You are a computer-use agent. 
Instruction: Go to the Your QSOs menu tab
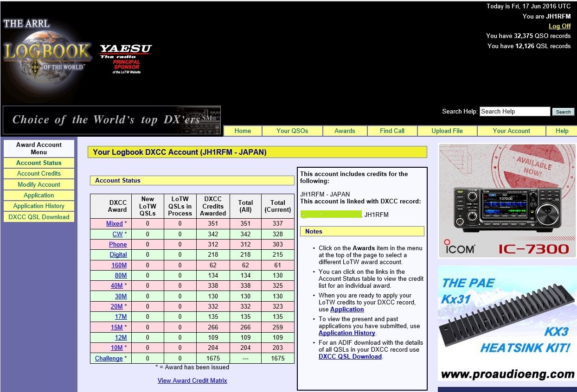tap(292, 131)
